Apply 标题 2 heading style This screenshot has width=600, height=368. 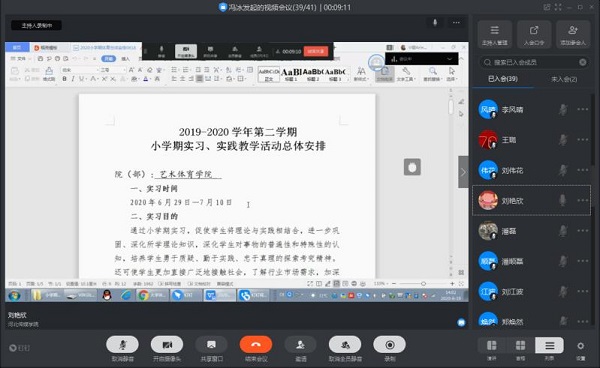point(313,74)
